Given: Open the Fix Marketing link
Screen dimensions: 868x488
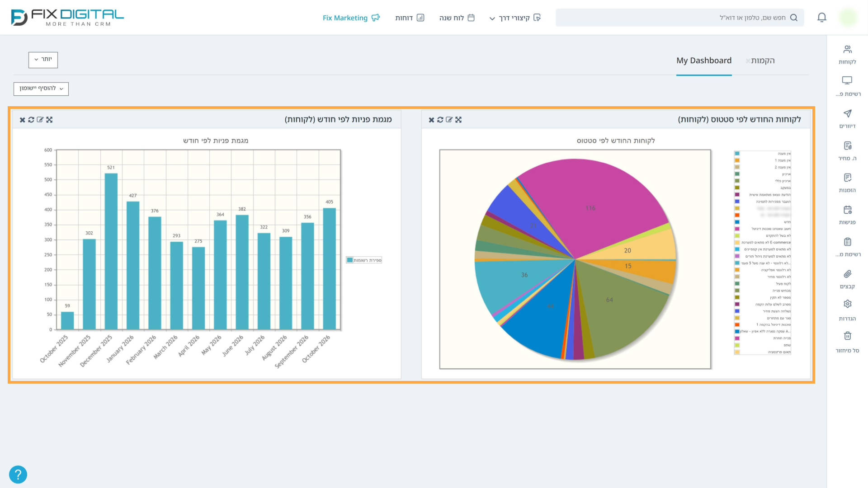Looking at the screenshot, I should click(x=351, y=18).
